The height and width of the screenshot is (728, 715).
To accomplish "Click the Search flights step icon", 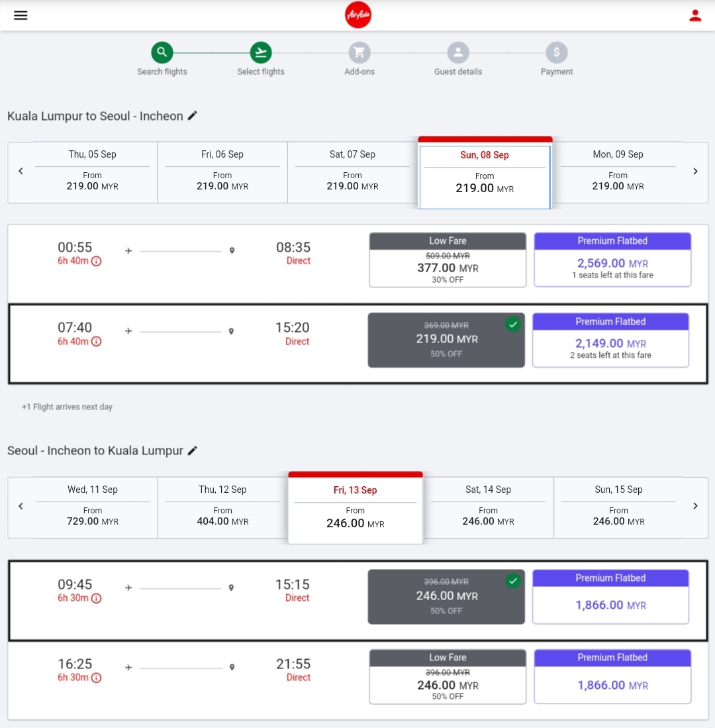I will [162, 52].
